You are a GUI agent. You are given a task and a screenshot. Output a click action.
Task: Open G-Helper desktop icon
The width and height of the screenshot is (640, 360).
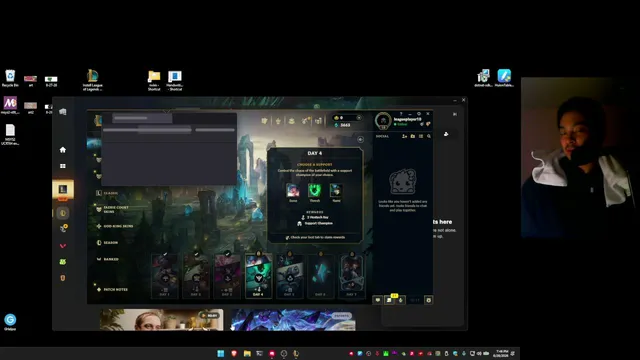click(10, 322)
